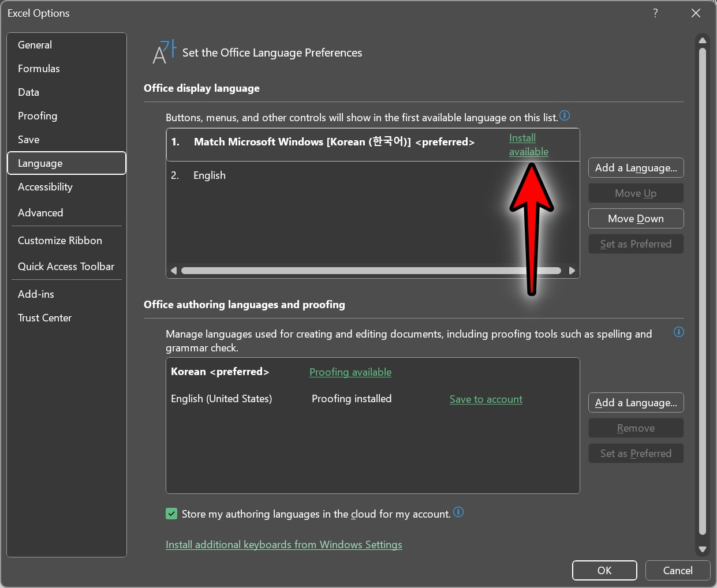Open Install additional keyboards from Windows Settings link
Screen dimensions: 717x588
pyautogui.click(x=284, y=545)
